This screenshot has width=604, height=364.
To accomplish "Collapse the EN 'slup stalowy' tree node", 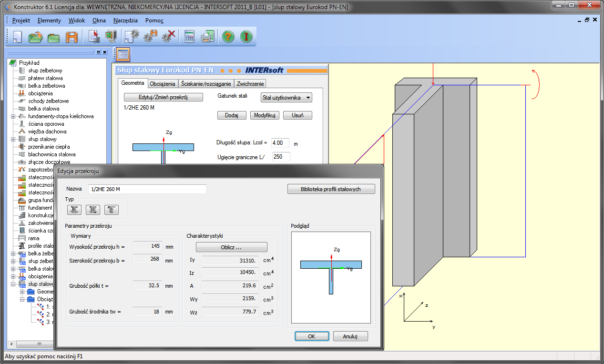I will [x=13, y=284].
